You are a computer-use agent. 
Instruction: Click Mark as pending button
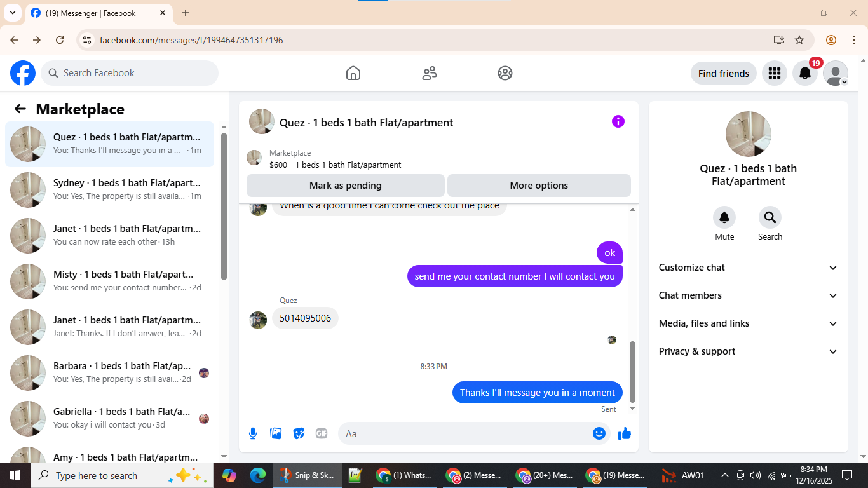point(346,186)
